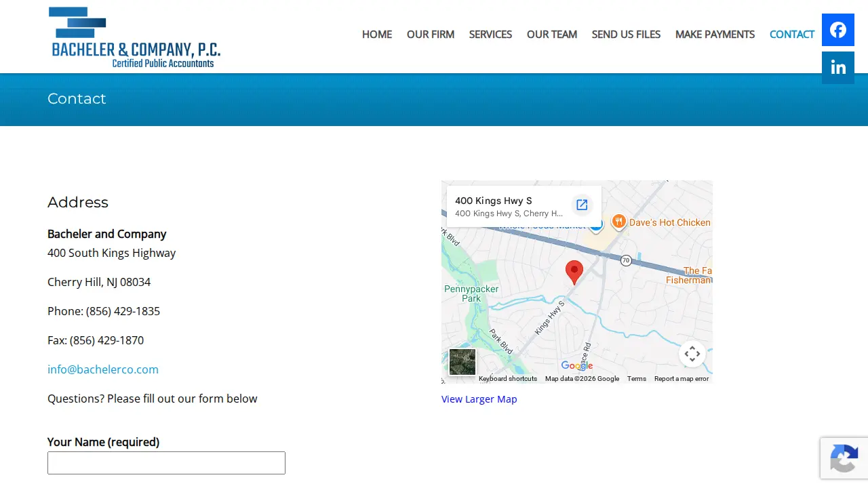This screenshot has height=488, width=868.
Task: Click the Map data ©2026 Google text
Action: pyautogui.click(x=582, y=379)
